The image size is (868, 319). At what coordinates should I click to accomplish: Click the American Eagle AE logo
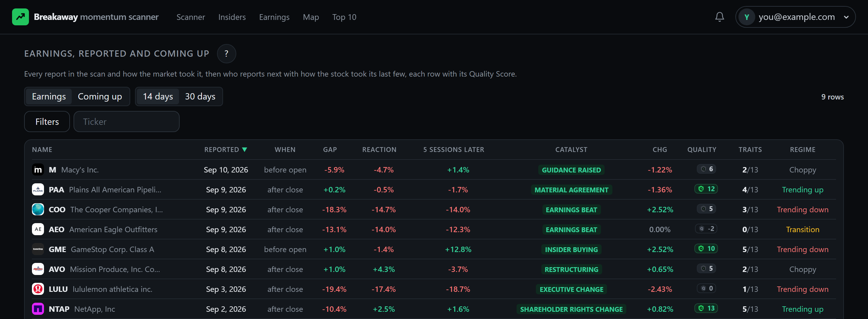click(x=38, y=229)
